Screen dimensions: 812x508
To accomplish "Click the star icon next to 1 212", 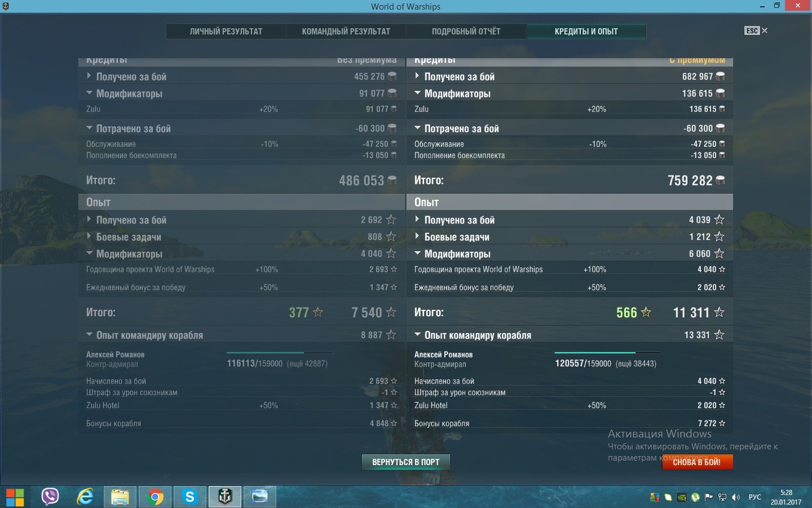I will click(719, 237).
